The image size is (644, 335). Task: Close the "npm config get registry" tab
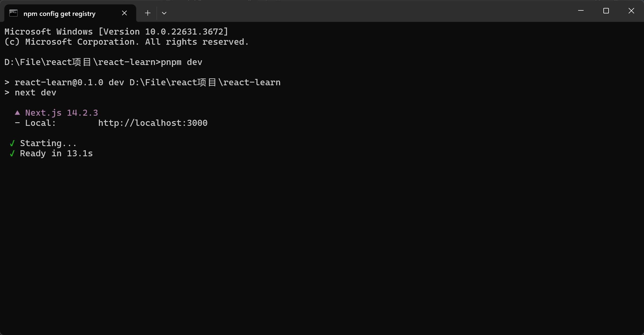pyautogui.click(x=124, y=13)
